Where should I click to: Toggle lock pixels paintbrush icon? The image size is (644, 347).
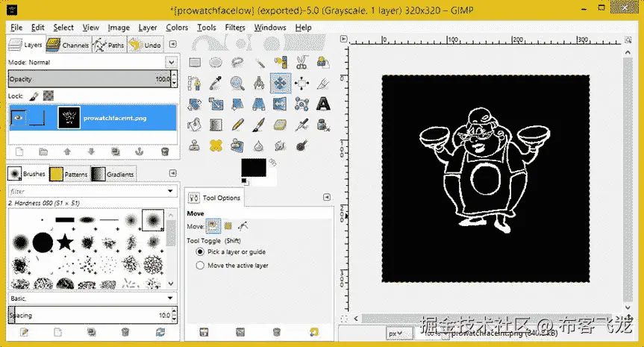pos(34,96)
